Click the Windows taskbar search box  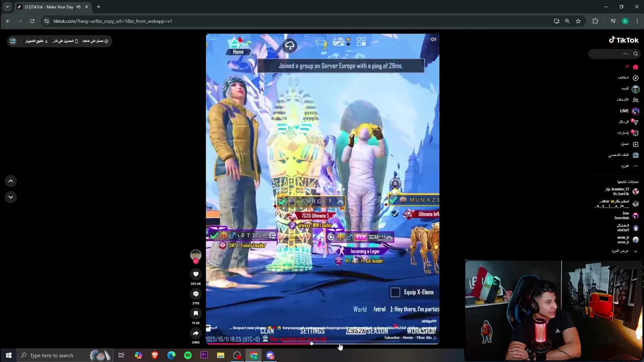point(64,355)
